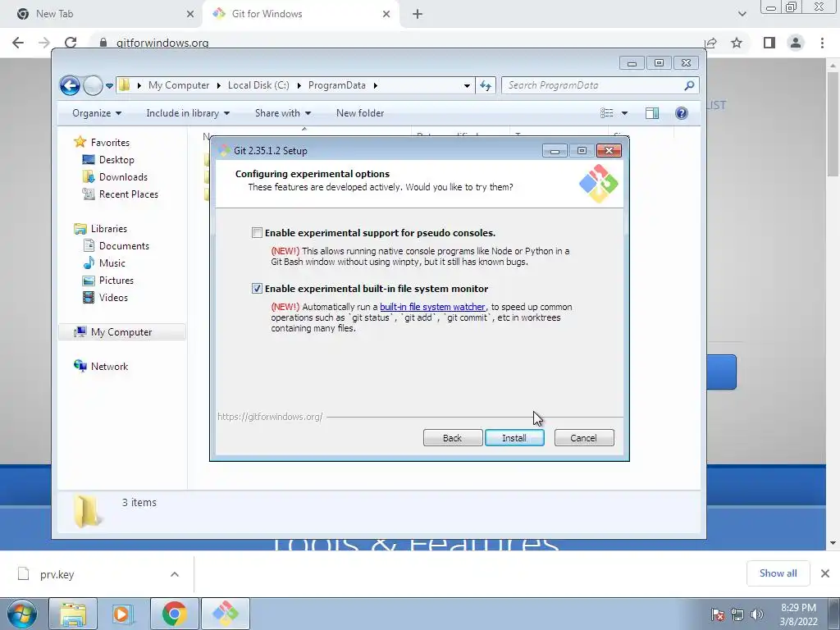
Task: Open Chrome three-dot menu
Action: (822, 43)
